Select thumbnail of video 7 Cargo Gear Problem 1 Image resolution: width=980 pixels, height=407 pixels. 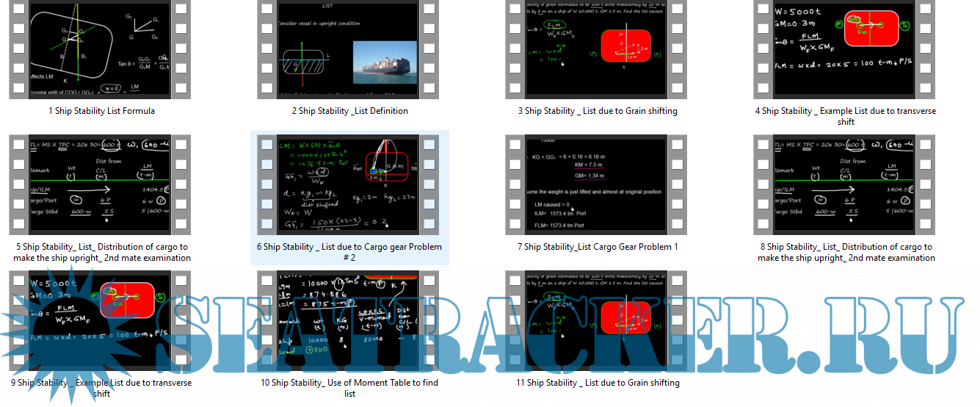[x=598, y=184]
